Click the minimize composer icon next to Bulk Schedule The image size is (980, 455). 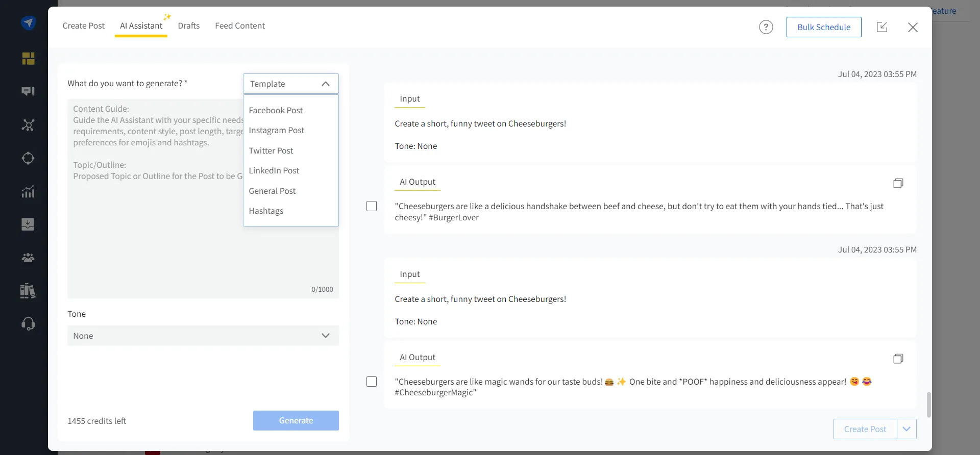click(x=882, y=27)
